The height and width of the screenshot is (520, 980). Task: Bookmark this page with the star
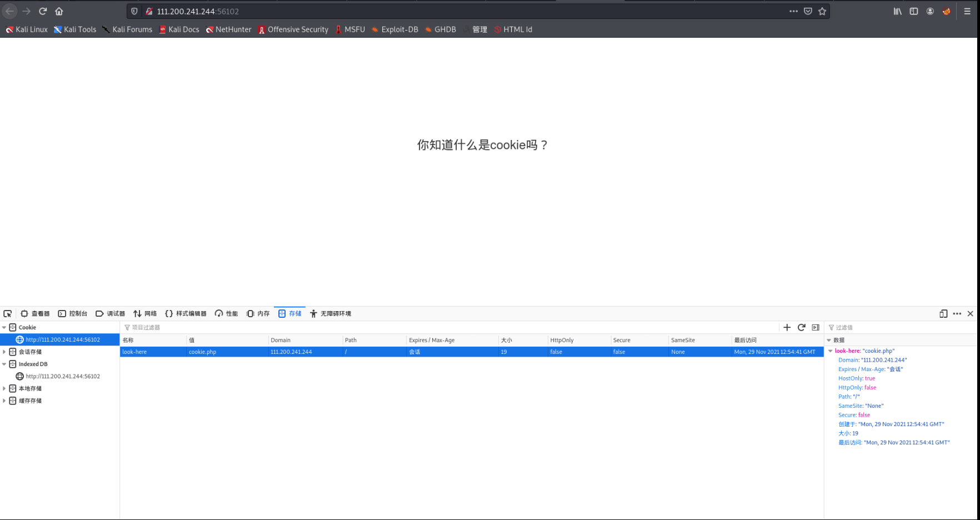tap(822, 11)
